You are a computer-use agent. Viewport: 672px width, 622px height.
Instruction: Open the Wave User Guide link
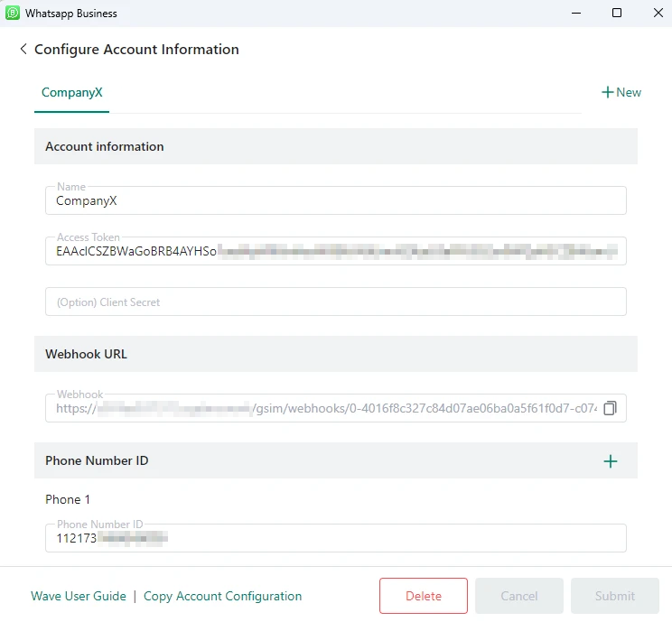pos(79,596)
